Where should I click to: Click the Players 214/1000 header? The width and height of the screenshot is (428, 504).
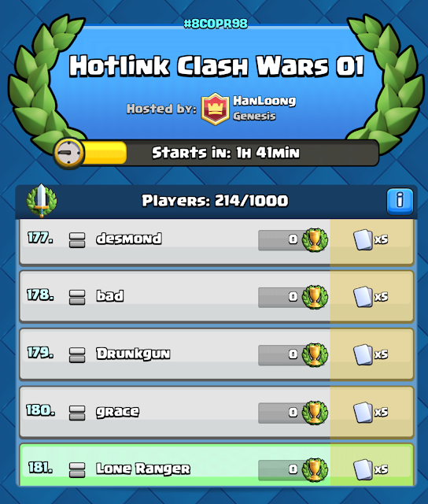[x=215, y=201]
